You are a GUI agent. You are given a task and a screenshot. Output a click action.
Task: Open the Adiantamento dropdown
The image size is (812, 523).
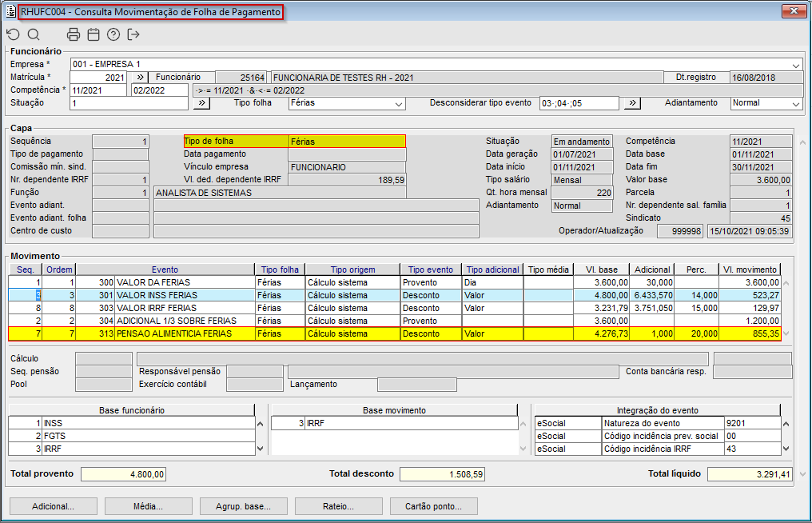[796, 103]
